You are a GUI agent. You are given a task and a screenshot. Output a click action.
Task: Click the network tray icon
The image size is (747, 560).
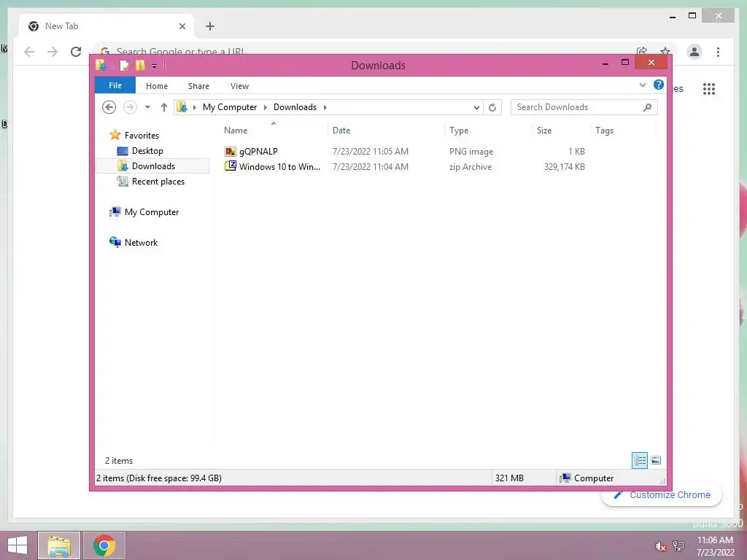coord(678,545)
